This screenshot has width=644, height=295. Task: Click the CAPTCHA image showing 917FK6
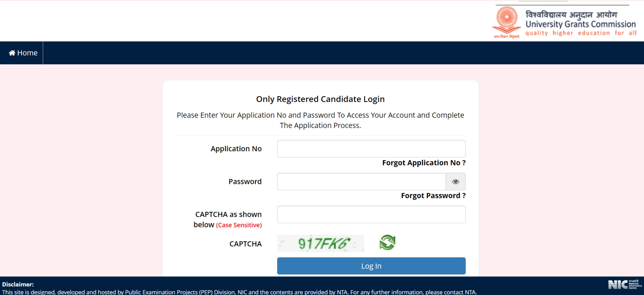[320, 243]
